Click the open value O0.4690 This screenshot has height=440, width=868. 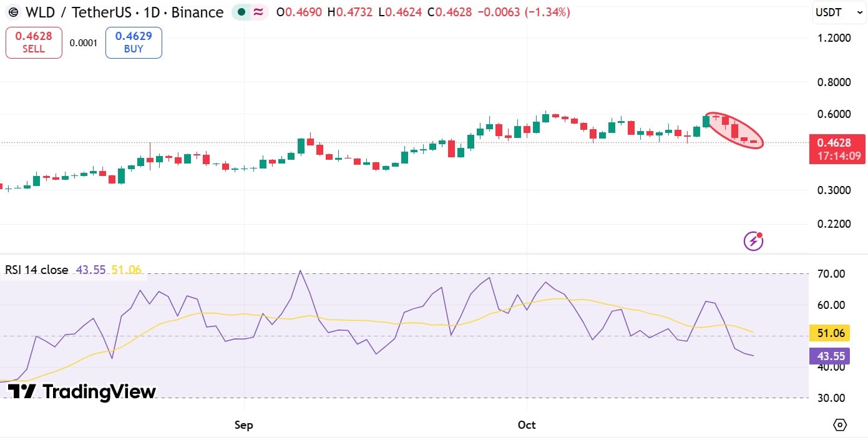click(x=298, y=12)
